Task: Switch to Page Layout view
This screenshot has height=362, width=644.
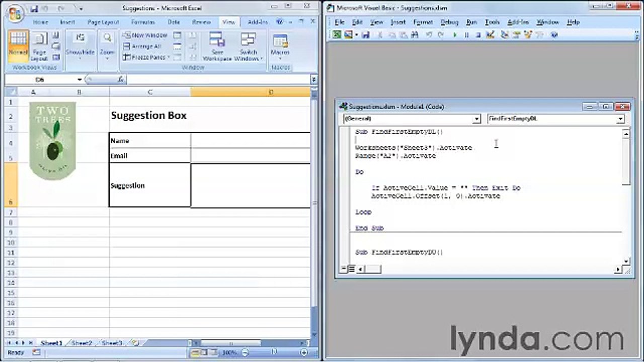Action: coord(39,46)
